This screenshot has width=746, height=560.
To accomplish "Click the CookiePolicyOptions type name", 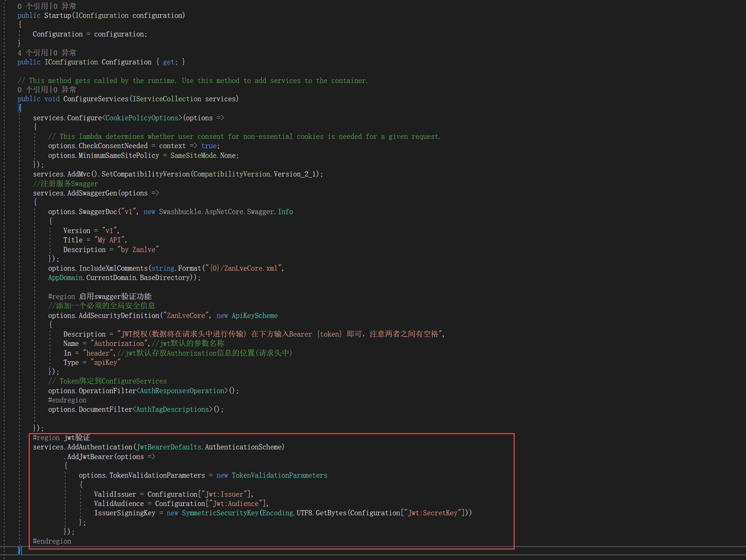I will 142,118.
